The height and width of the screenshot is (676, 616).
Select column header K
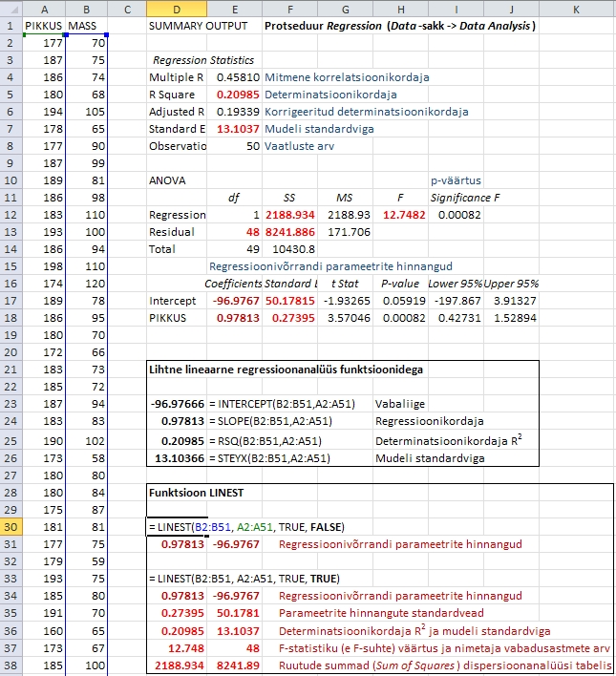click(x=577, y=9)
